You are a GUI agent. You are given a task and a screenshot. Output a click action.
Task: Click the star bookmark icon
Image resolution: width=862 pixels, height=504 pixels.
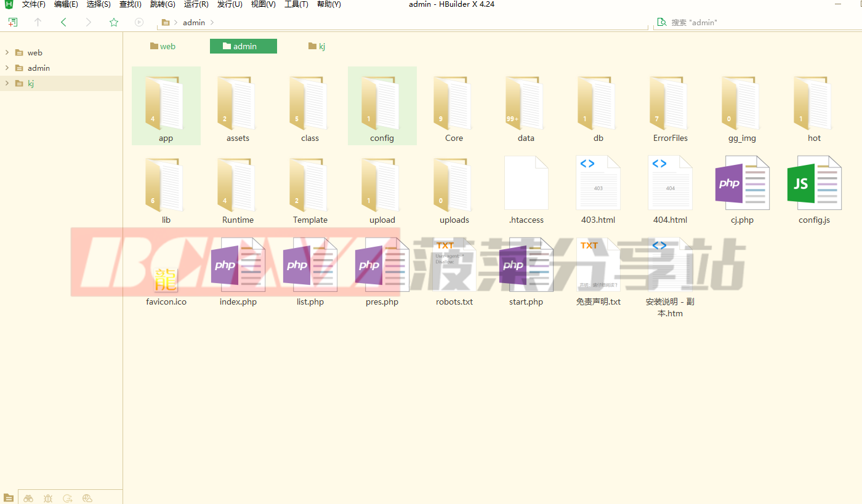pyautogui.click(x=114, y=22)
